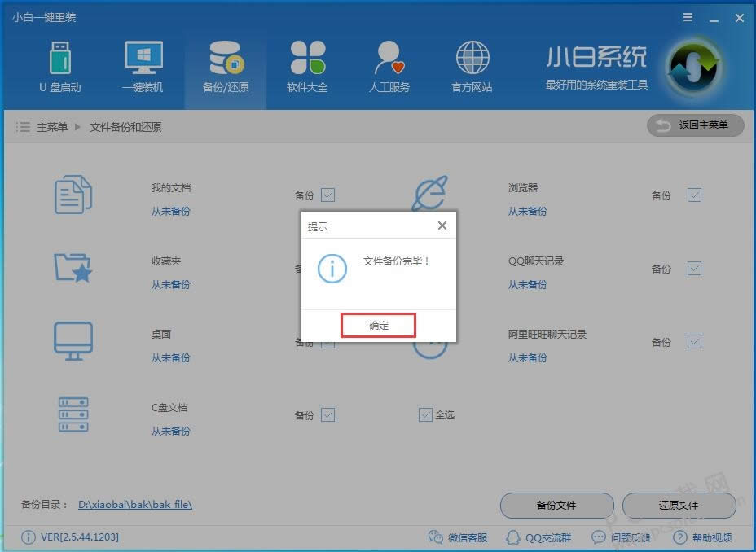Open 问题反馈 feedback
This screenshot has height=552, width=756.
pos(621,537)
